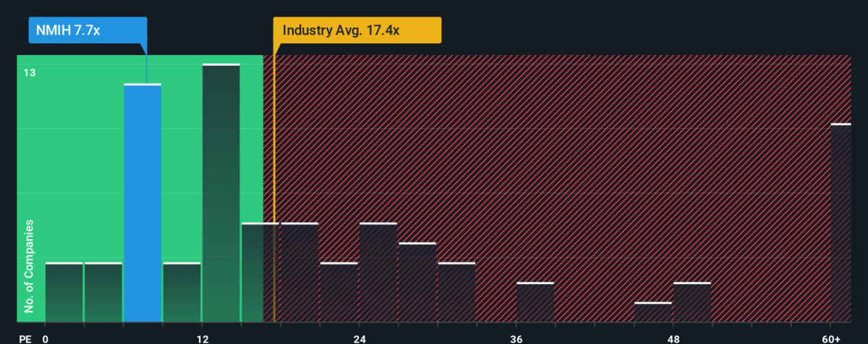Select the second bar from the left

pyautogui.click(x=103, y=293)
